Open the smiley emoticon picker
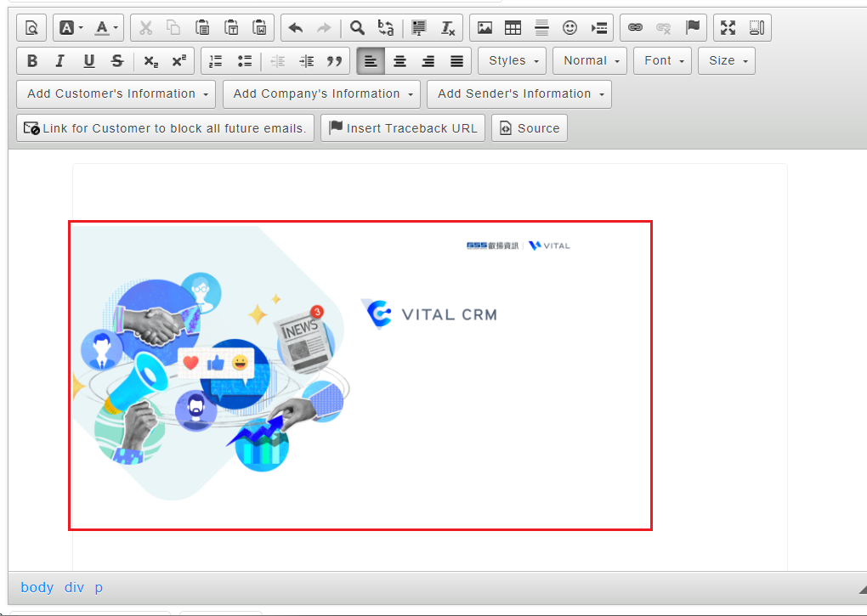Viewport: 867px width, 616px height. point(570,28)
